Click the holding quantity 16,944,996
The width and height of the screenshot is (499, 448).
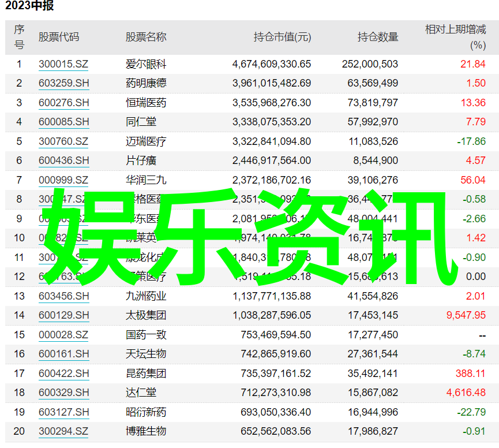point(373,412)
